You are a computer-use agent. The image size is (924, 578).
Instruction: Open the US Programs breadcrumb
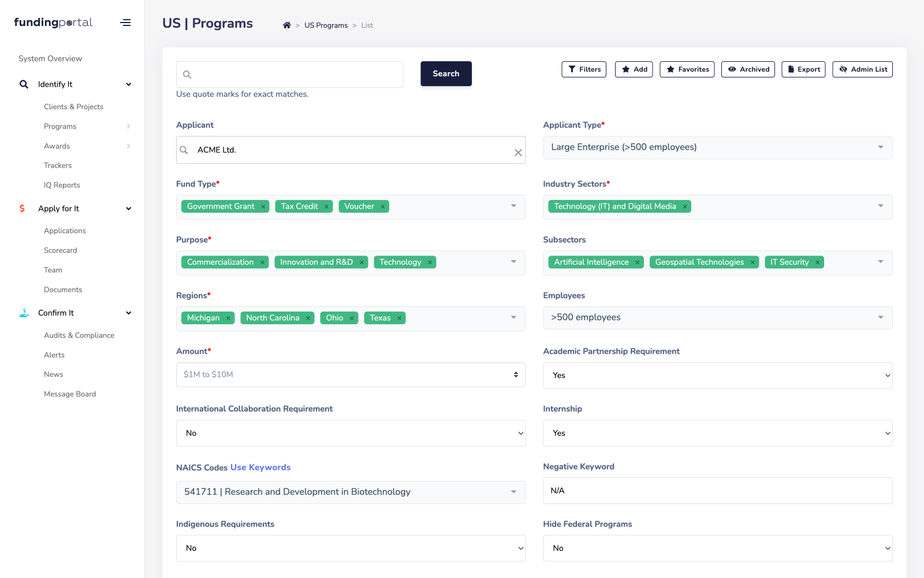[326, 25]
